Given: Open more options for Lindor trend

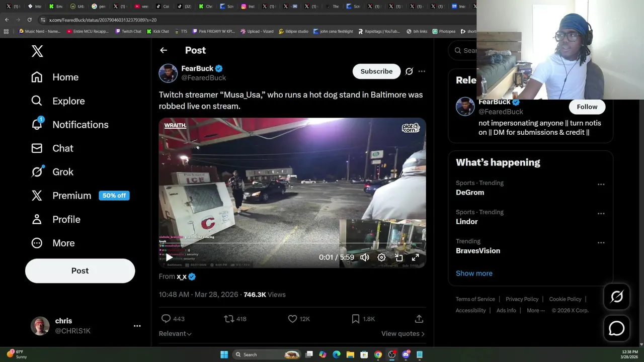Looking at the screenshot, I should pos(601,214).
